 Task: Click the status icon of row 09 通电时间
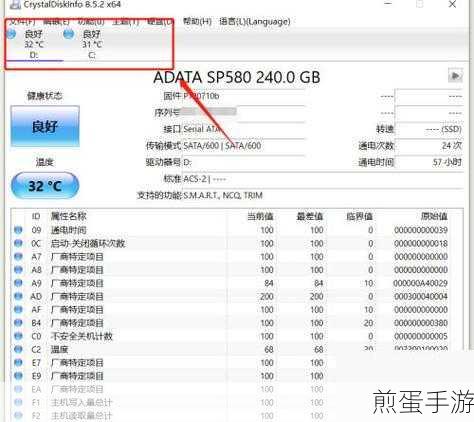(x=18, y=230)
